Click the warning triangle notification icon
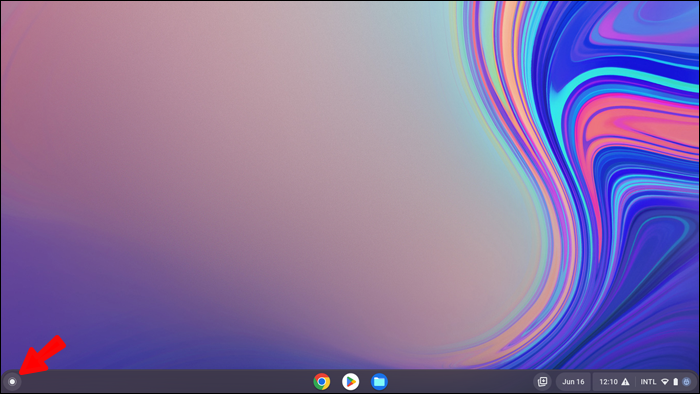The width and height of the screenshot is (700, 394). click(625, 382)
